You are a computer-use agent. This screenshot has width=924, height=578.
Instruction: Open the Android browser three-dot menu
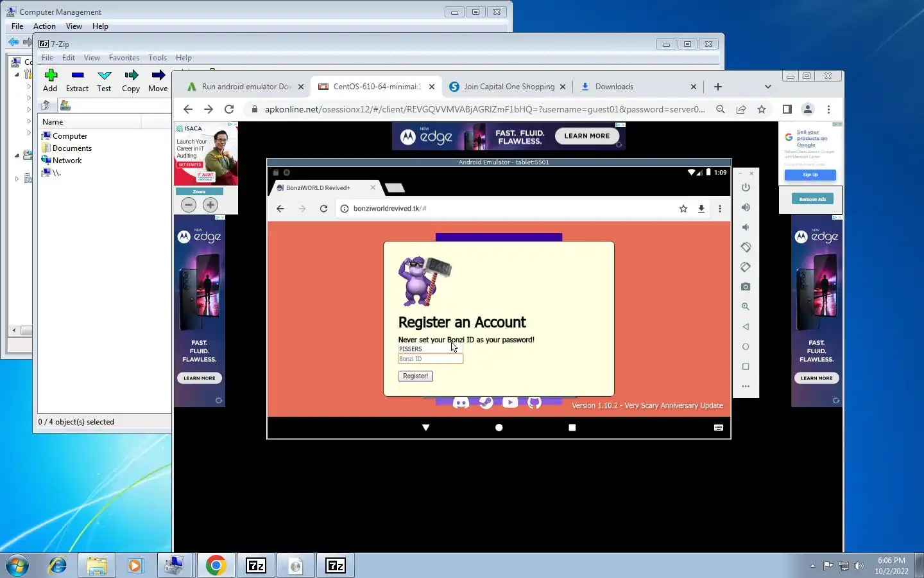pos(720,209)
